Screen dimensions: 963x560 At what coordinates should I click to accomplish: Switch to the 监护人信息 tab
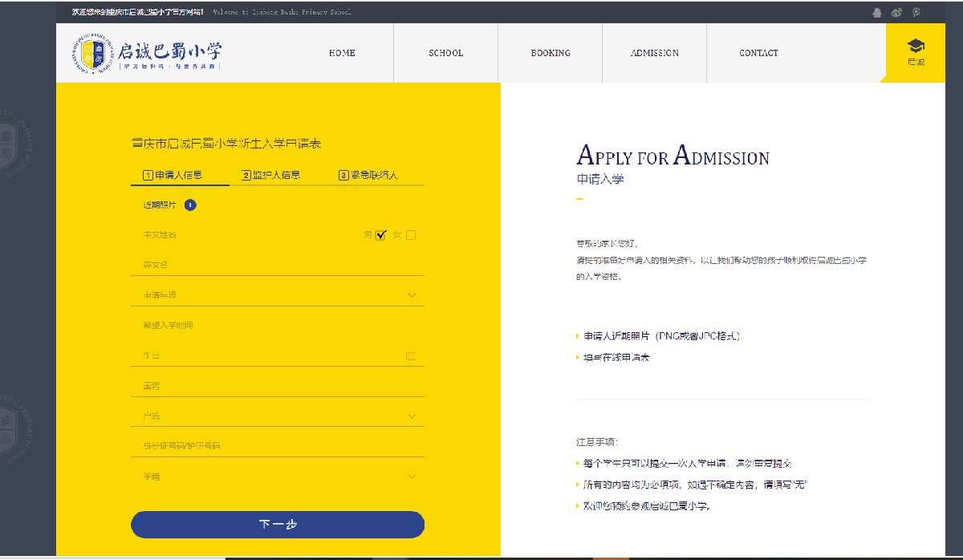tap(271, 175)
